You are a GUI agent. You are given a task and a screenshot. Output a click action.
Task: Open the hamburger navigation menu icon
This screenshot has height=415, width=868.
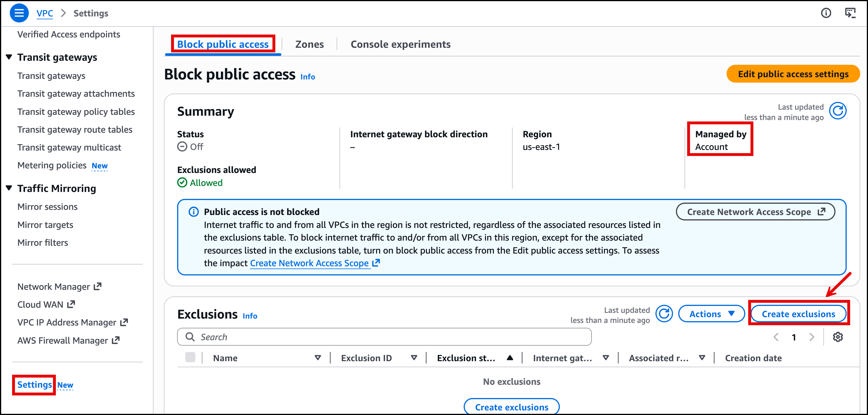click(x=19, y=13)
